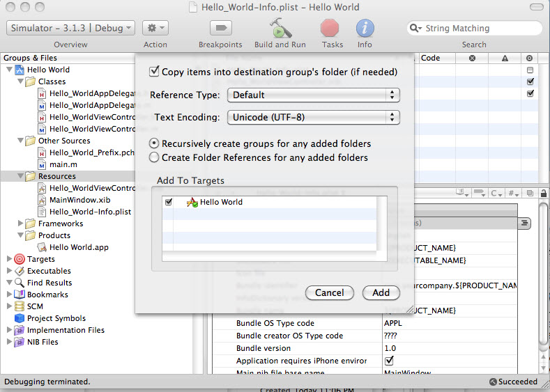The image size is (550, 392).
Task: Select the Frameworks folder icon
Action: point(31,224)
